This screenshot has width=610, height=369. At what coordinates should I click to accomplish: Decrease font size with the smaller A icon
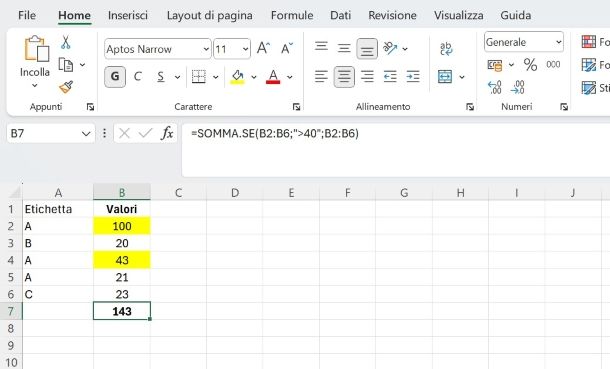[x=287, y=49]
